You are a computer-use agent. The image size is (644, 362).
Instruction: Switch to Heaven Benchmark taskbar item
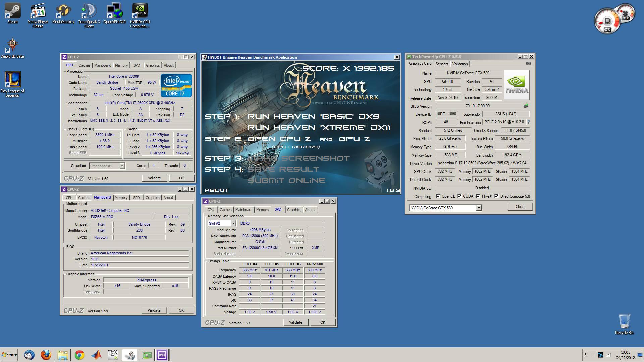pos(129,355)
